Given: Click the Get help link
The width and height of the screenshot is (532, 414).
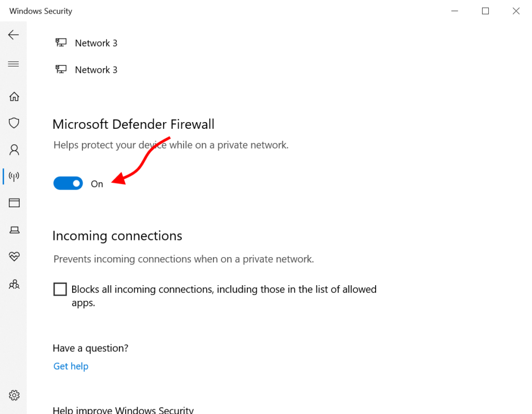Looking at the screenshot, I should [x=71, y=366].
